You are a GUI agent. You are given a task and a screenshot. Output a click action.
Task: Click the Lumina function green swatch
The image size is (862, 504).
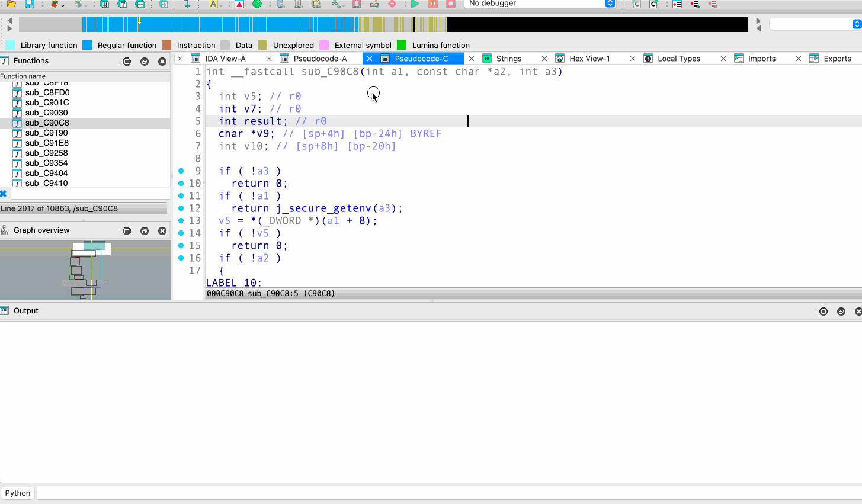(402, 45)
